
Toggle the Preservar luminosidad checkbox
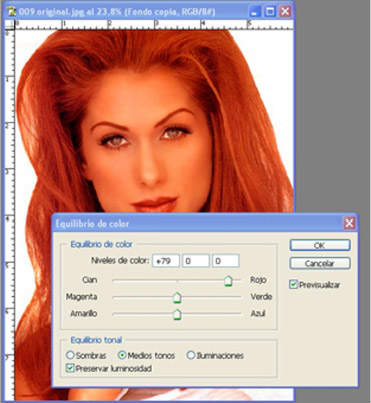70,368
